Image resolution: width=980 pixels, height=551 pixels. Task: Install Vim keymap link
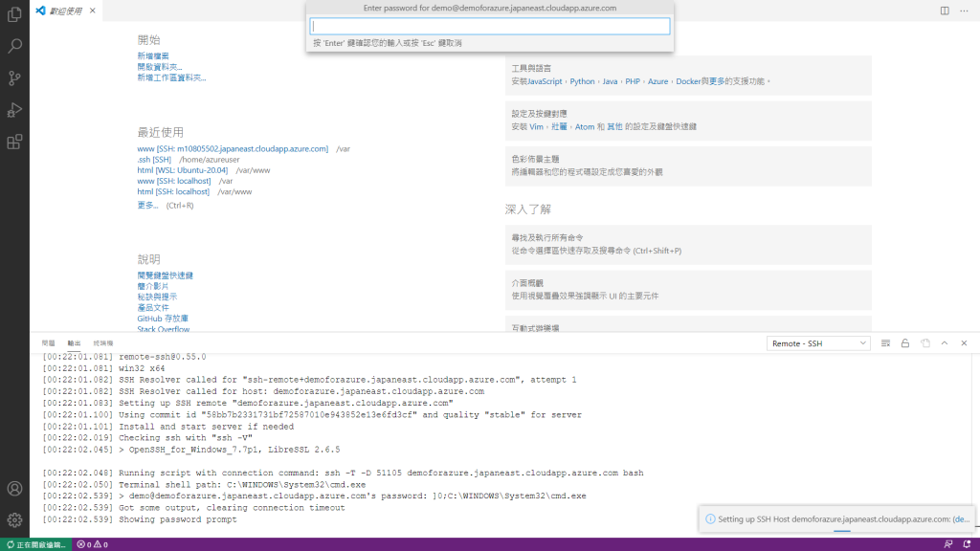(536, 126)
